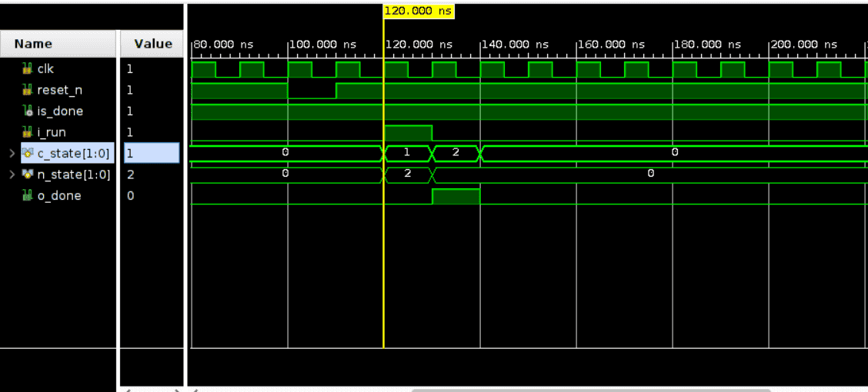Click the c_state bus icon
The height and width of the screenshot is (392, 868).
[x=28, y=154]
